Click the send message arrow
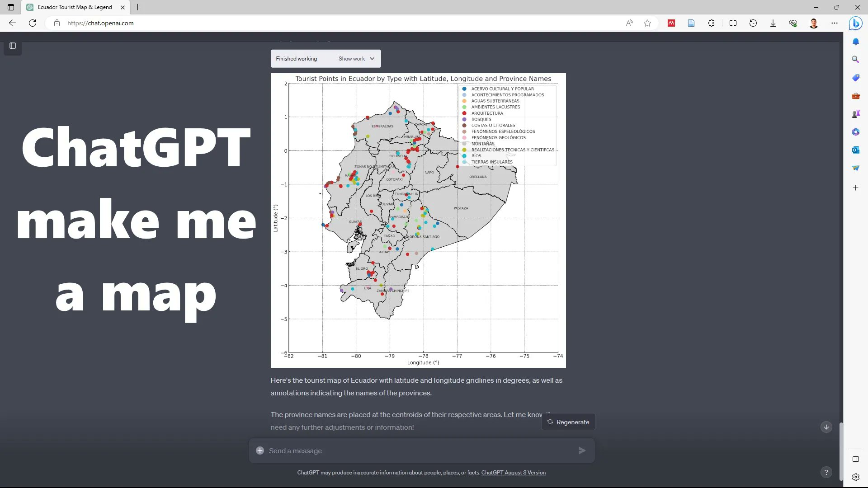The width and height of the screenshot is (868, 488). [582, 450]
